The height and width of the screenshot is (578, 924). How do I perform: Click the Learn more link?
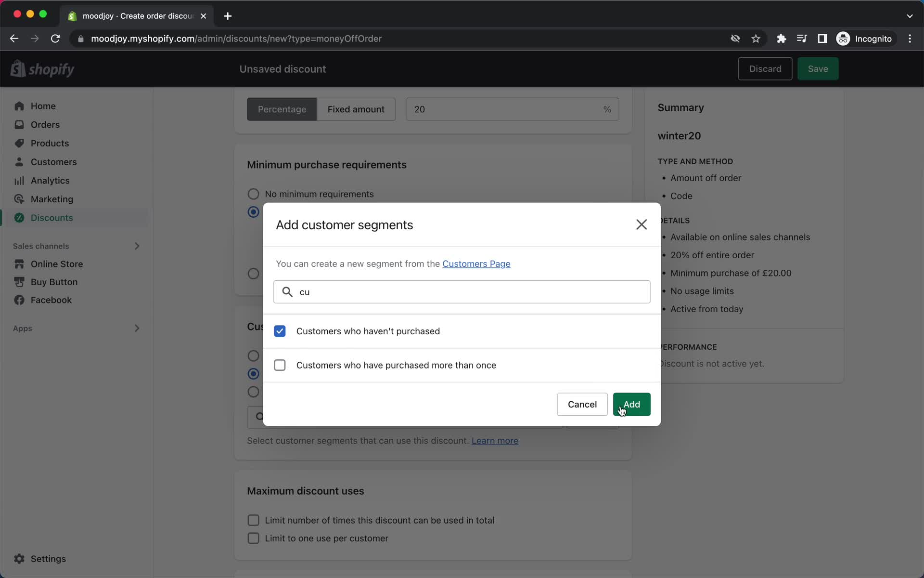click(495, 440)
